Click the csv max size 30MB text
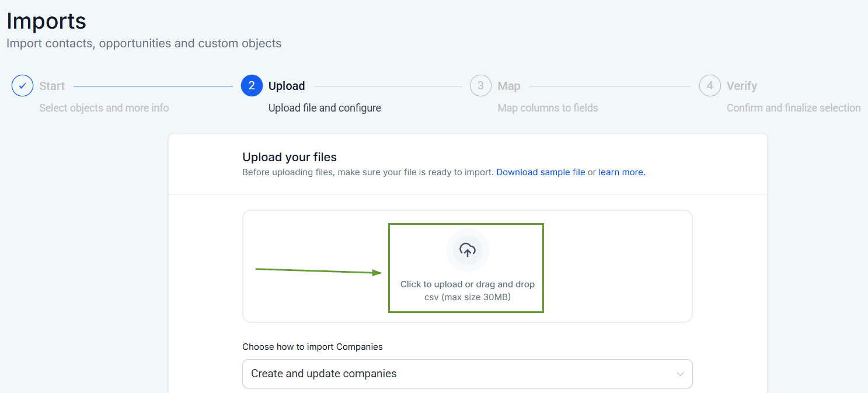The height and width of the screenshot is (393, 868). point(467,297)
